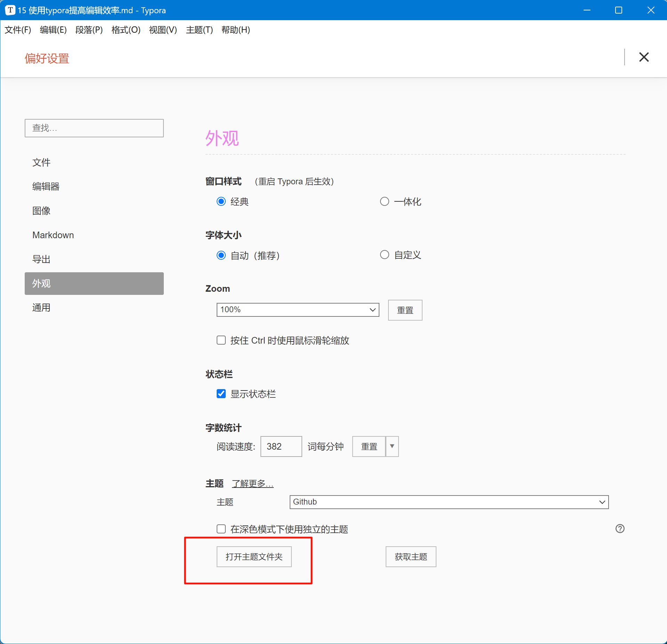Close the preferences panel with the X icon
Image resolution: width=667 pixels, height=644 pixels.
[x=644, y=57]
